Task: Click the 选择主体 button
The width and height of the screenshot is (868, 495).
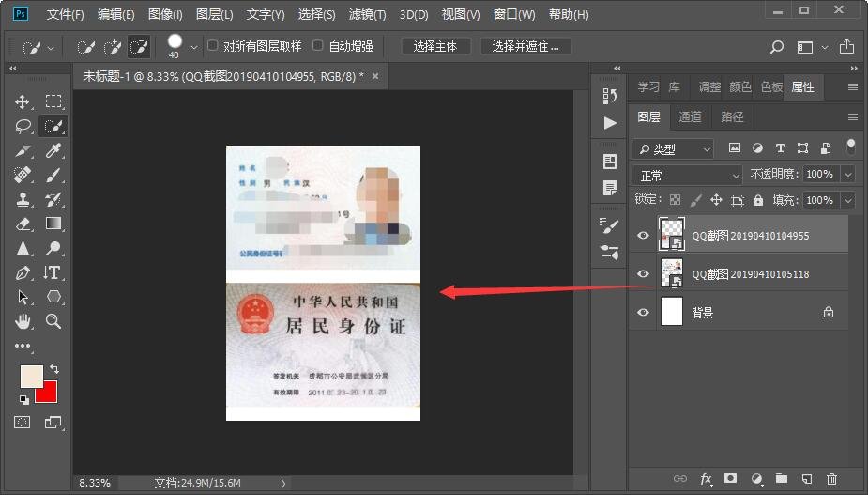Action: click(x=435, y=47)
